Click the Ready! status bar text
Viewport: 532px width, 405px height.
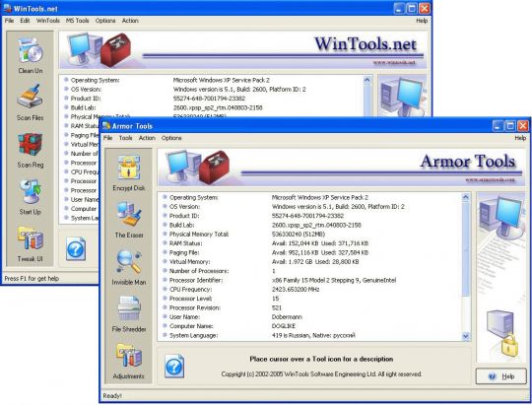coord(112,396)
